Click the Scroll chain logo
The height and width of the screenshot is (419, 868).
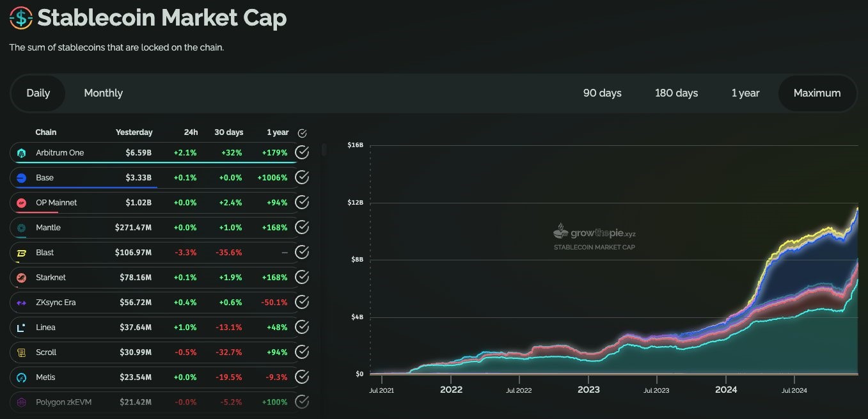[x=21, y=352]
